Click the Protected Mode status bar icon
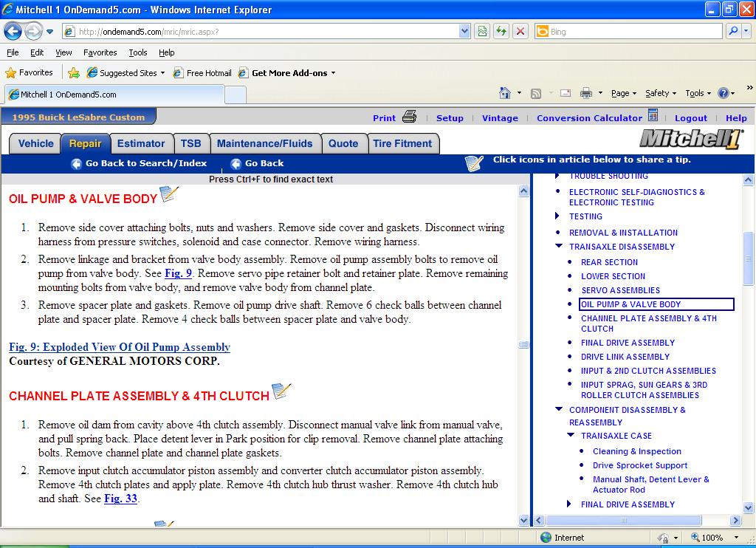Image resolution: width=756 pixels, height=548 pixels. pos(664,538)
